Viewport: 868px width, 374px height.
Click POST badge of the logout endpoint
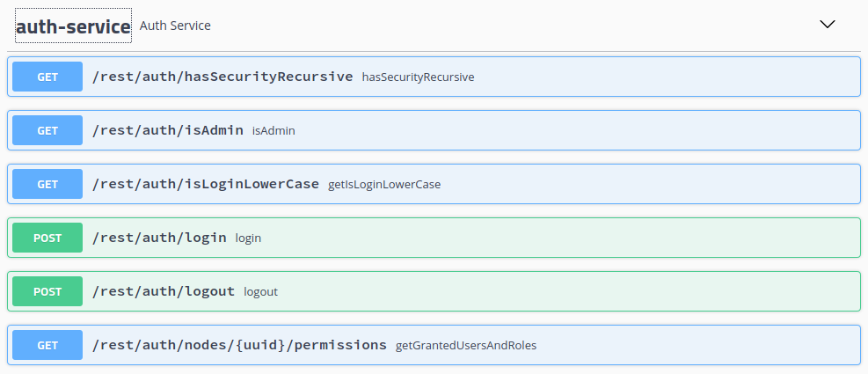tap(47, 291)
